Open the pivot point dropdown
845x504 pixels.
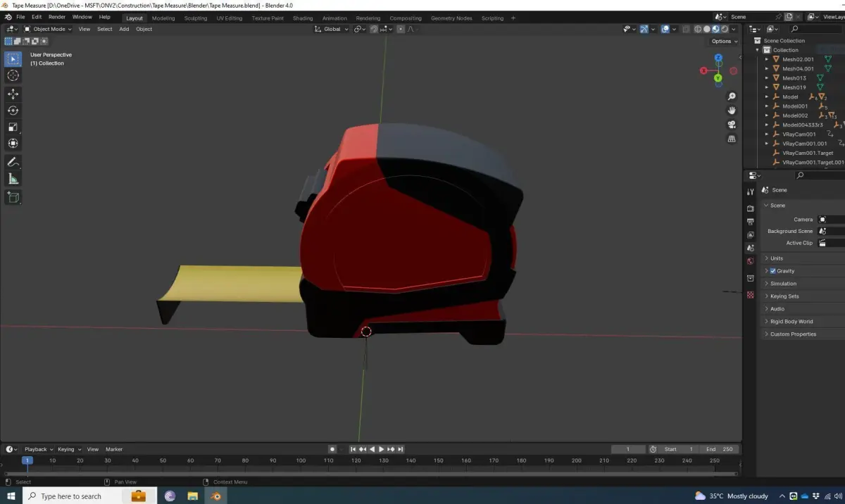360,29
